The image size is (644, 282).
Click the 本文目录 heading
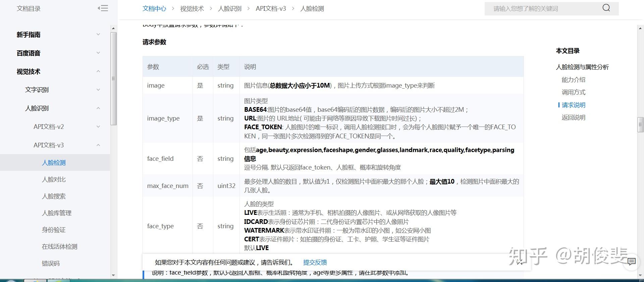click(x=568, y=51)
